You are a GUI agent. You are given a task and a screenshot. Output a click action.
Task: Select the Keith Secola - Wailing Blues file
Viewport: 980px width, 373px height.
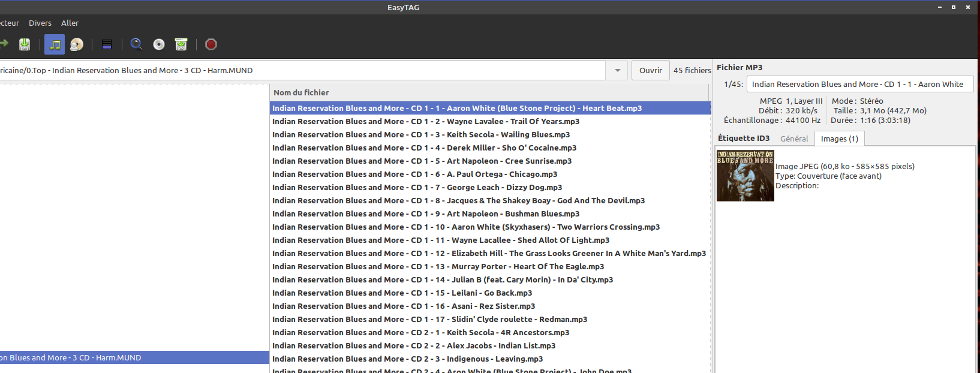coord(421,135)
